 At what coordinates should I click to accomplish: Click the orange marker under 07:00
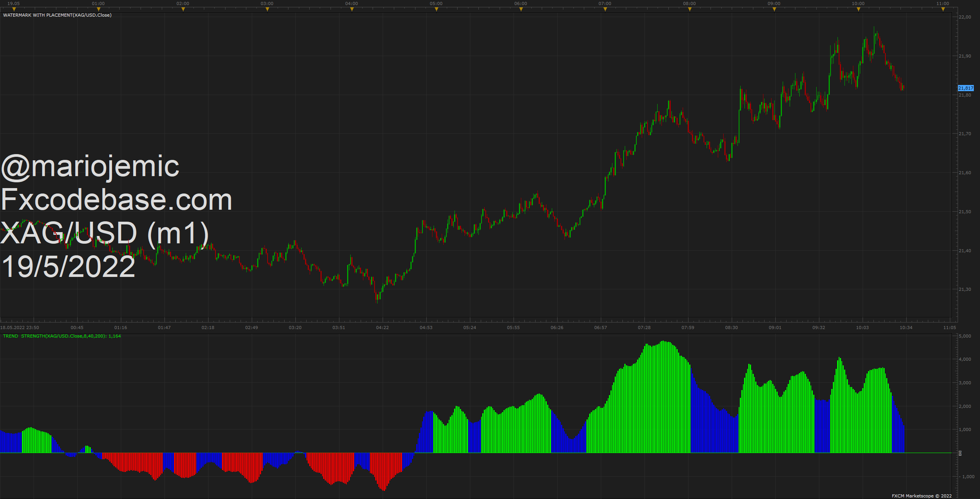[x=605, y=9]
